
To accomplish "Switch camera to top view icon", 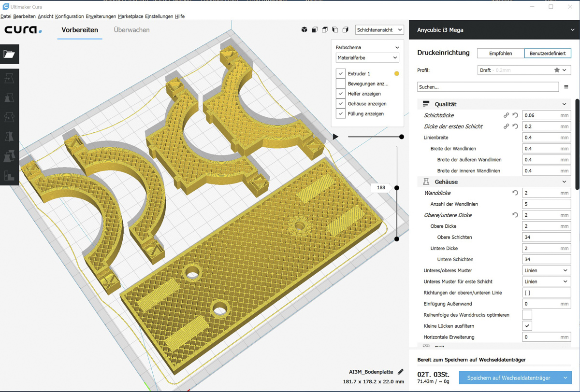I will tap(325, 30).
